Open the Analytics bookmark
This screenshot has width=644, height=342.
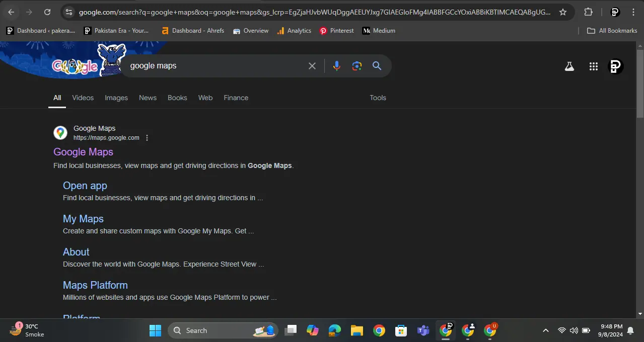coord(294,31)
